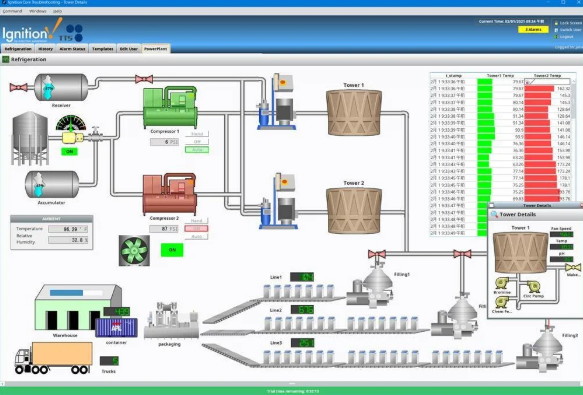This screenshot has height=395, width=583.
Task: Switch to the Alarm Status tab
Action: pyautogui.click(x=72, y=49)
